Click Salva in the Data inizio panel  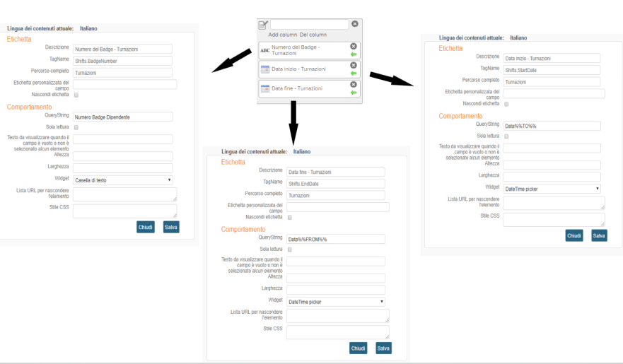[599, 235]
